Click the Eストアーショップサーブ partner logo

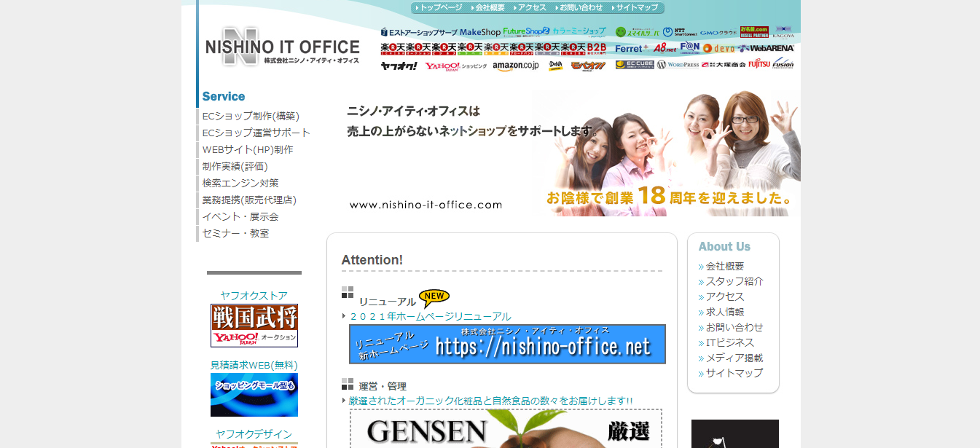[x=419, y=32]
